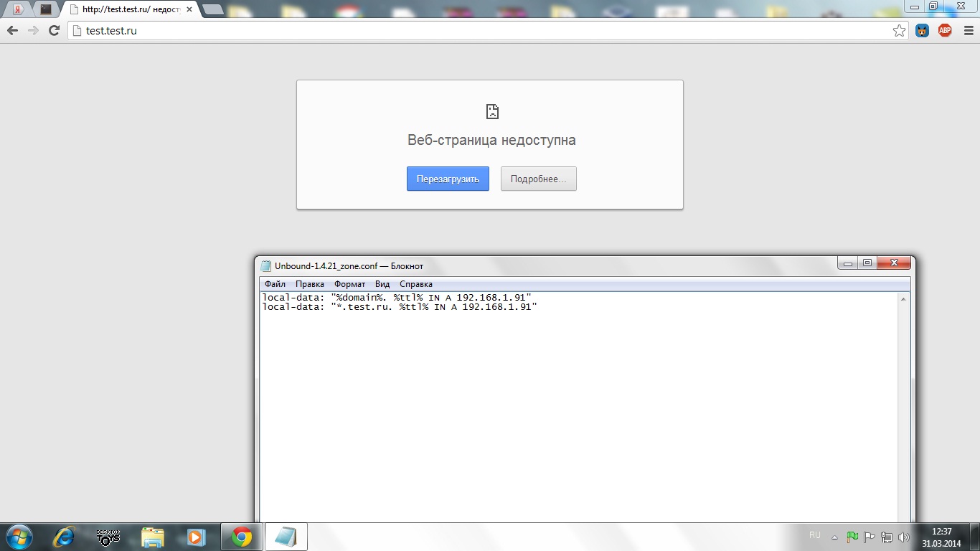Click the Подробнее... button
The width and height of the screenshot is (980, 551).
[538, 179]
